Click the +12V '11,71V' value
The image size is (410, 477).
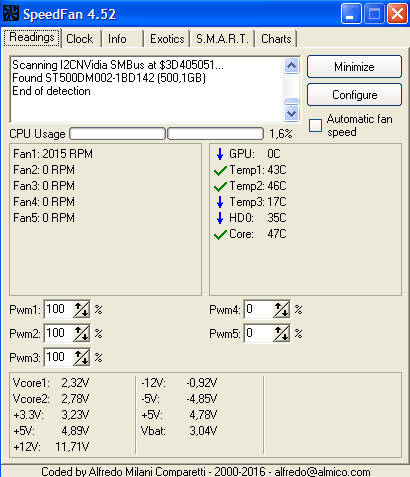(x=72, y=447)
